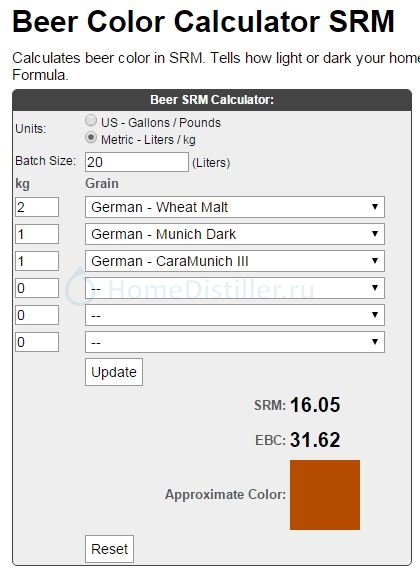Expand the fourth empty grain dropdown

(x=235, y=288)
